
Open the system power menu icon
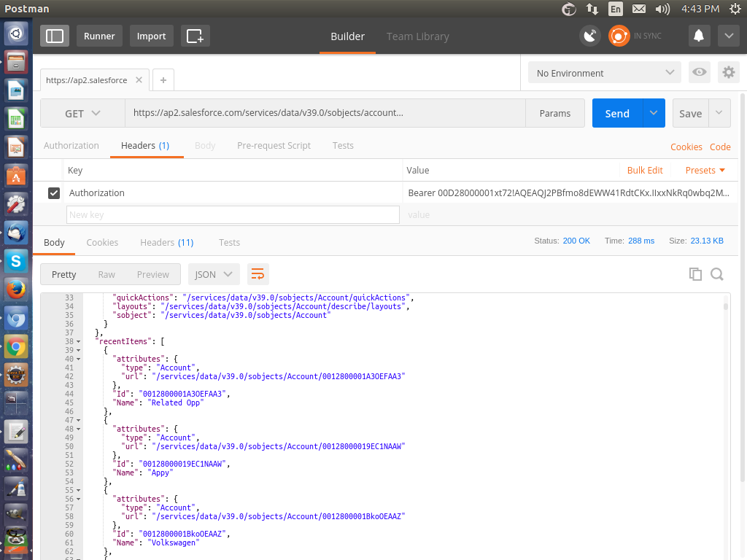[735, 9]
